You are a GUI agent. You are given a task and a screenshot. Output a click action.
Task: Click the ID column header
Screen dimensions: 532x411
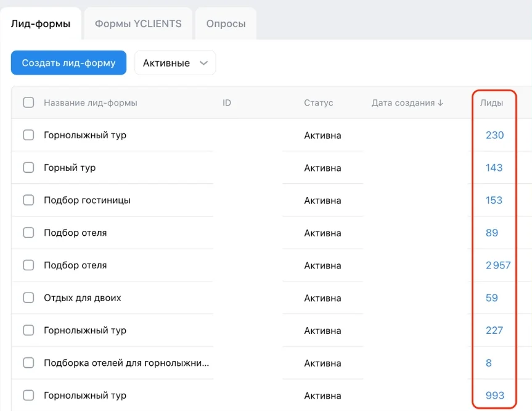227,102
